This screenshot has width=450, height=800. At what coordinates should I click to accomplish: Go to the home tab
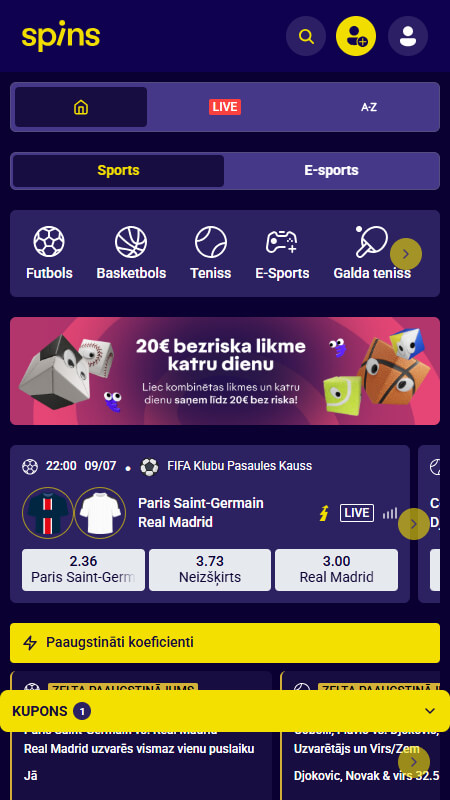click(x=81, y=107)
